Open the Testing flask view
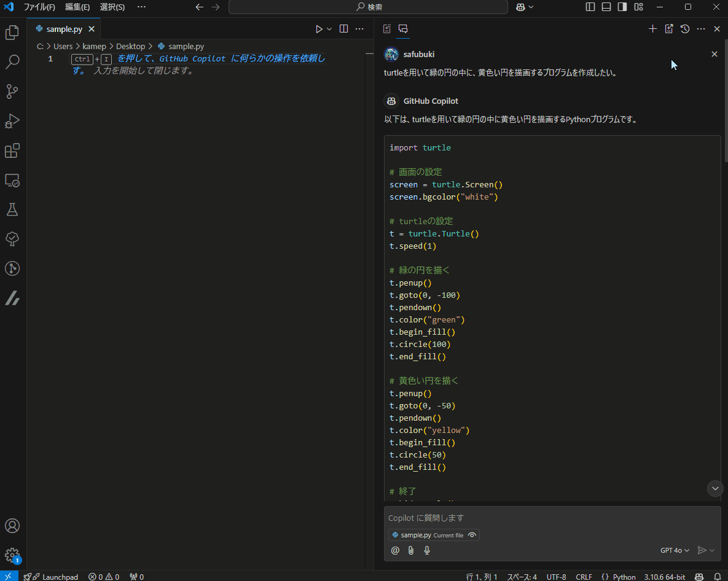This screenshot has width=728, height=581. pyautogui.click(x=12, y=210)
